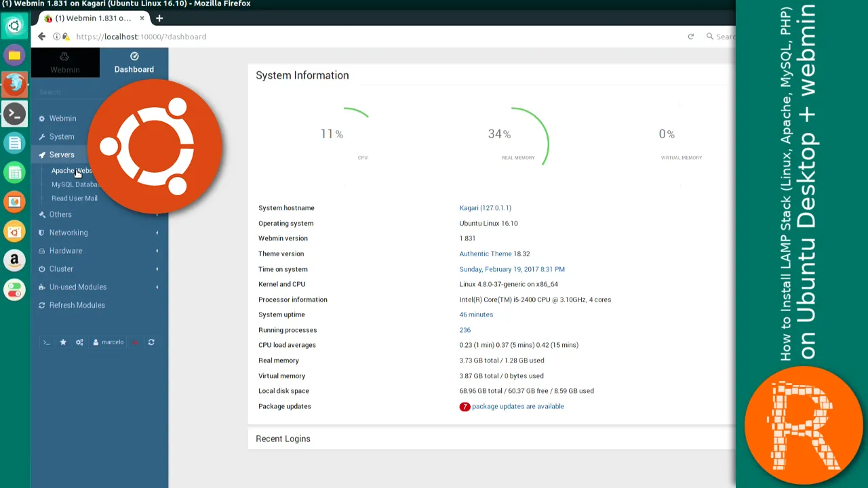Switch to the Dashboard tab
The height and width of the screenshot is (488, 868).
(x=134, y=62)
